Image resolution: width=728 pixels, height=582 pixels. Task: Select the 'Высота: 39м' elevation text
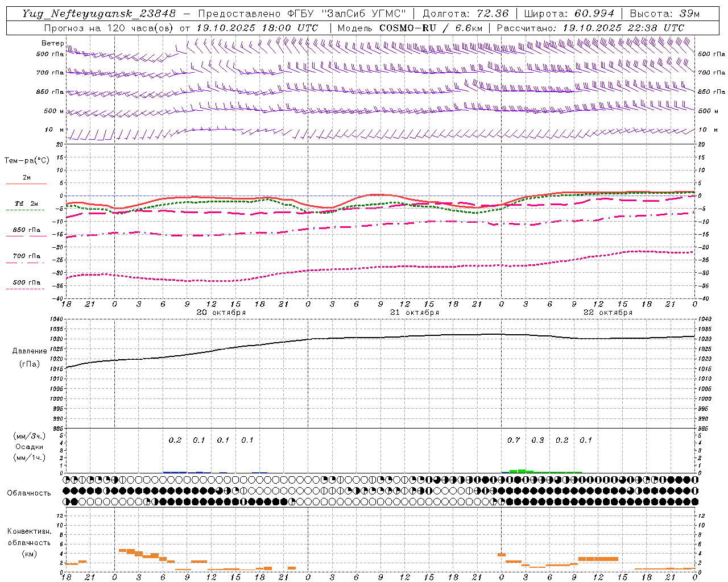pyautogui.click(x=665, y=14)
